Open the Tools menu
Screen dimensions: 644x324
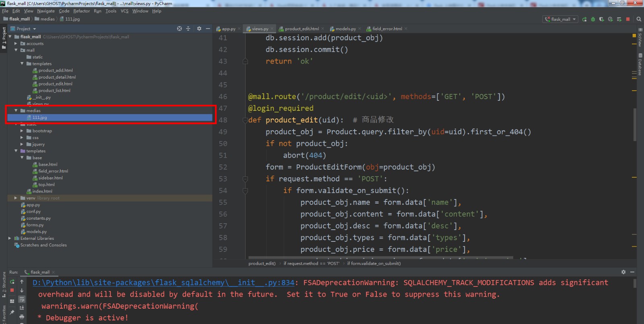tap(111, 11)
